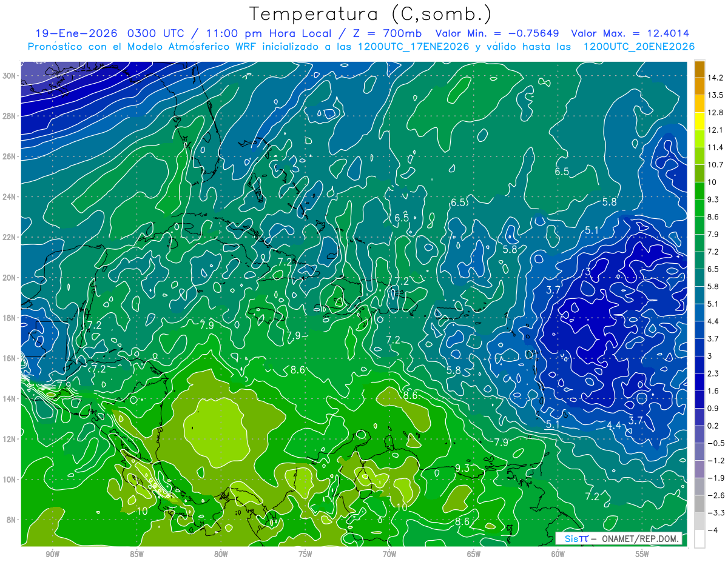The width and height of the screenshot is (728, 562).
Task: Click the -3.3 value in color legend
Action: (x=715, y=513)
